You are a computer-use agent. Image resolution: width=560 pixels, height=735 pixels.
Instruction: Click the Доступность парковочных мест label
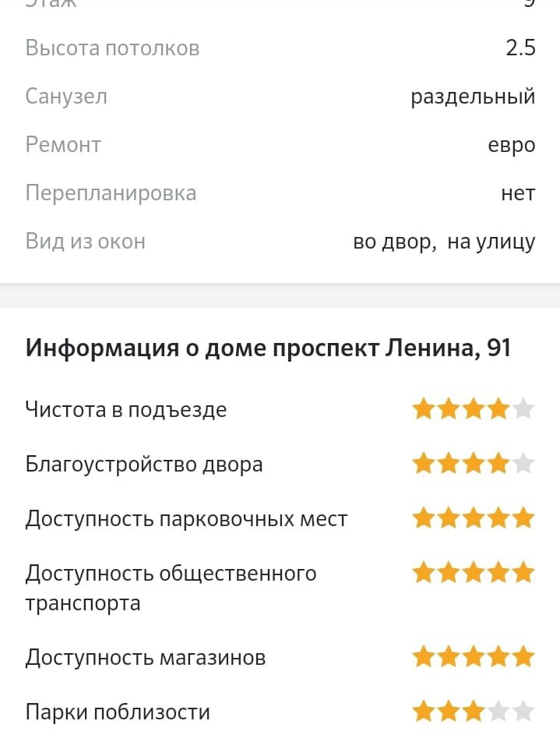[x=186, y=518]
